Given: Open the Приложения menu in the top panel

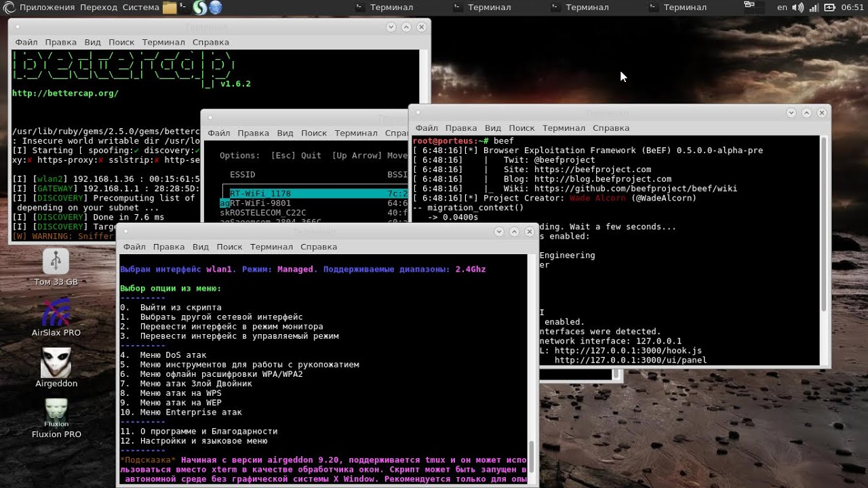Looking at the screenshot, I should coord(47,7).
